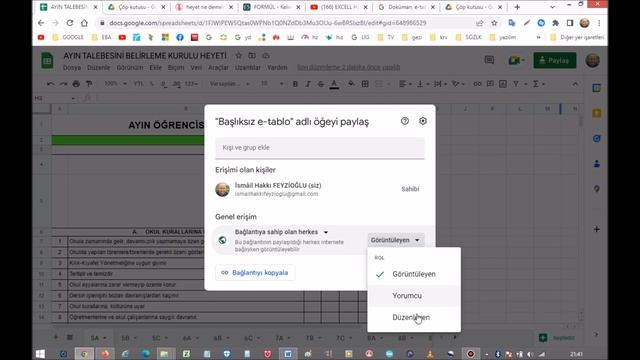The width and height of the screenshot is (640, 360).
Task: Bookmark page with star in address bar
Action: coord(494,23)
